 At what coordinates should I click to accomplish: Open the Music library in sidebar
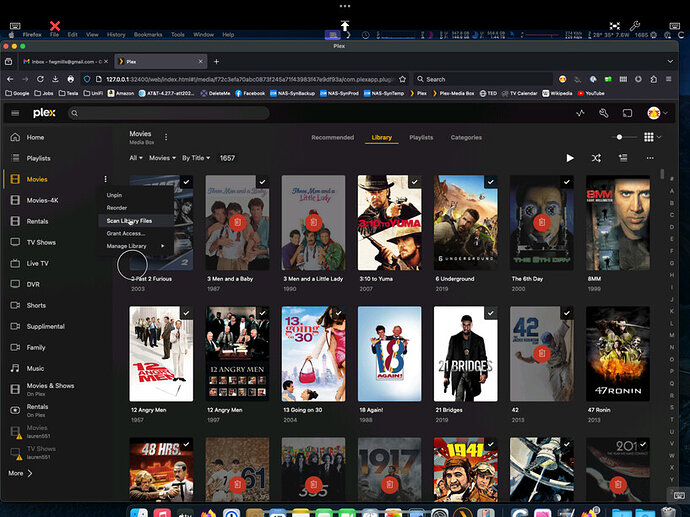click(36, 369)
